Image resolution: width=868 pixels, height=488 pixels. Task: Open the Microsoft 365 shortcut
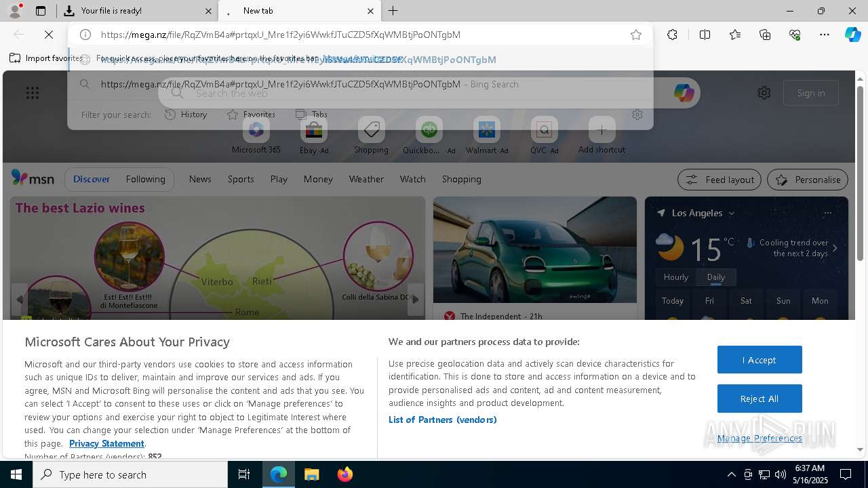pos(256,136)
